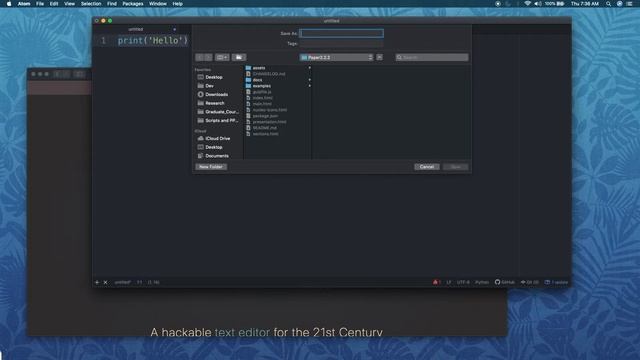
Task: Switch to the untitled editor tab
Action: [136, 29]
